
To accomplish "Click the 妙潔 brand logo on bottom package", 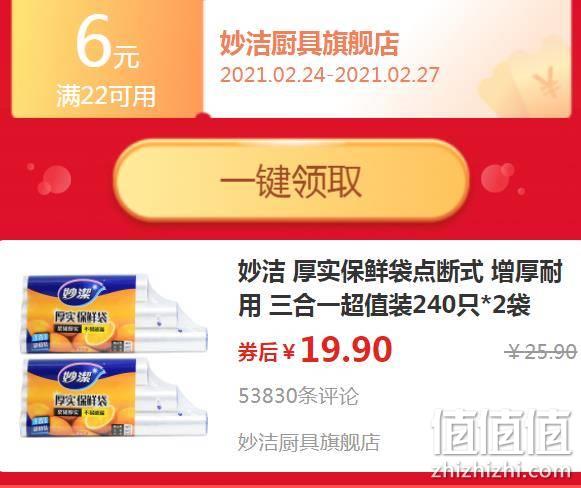I will [x=77, y=377].
